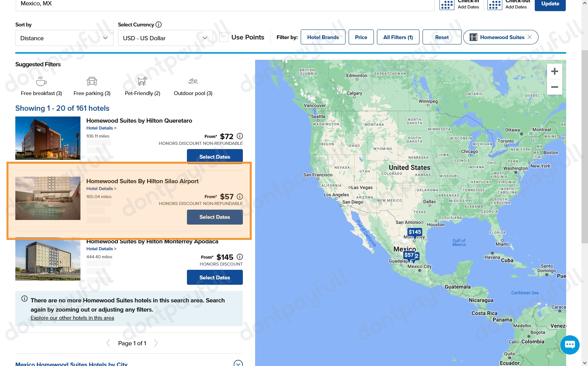Viewport: 588px width, 366px height.
Task: Click the Pet-Friendly dog filter icon
Action: coord(142,81)
